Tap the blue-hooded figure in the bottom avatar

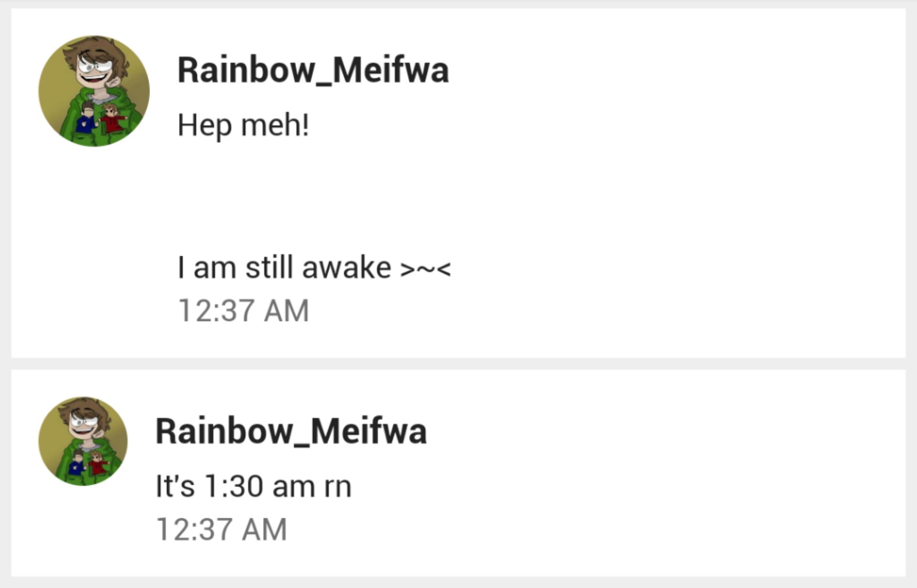[77, 463]
